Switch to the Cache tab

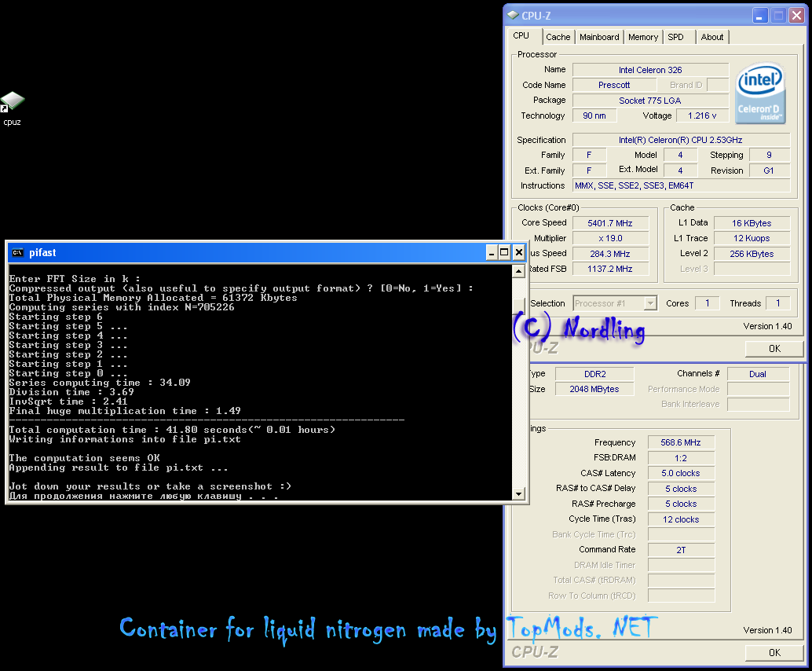pyautogui.click(x=558, y=37)
